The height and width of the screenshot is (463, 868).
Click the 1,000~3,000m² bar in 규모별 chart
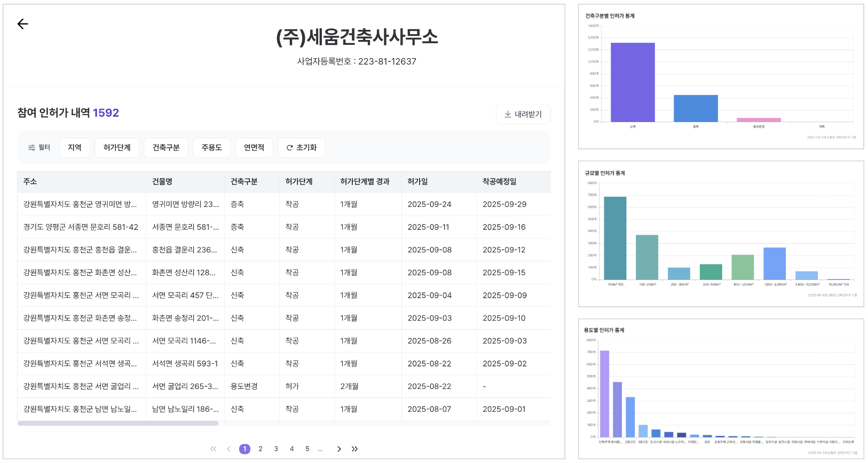point(775,264)
